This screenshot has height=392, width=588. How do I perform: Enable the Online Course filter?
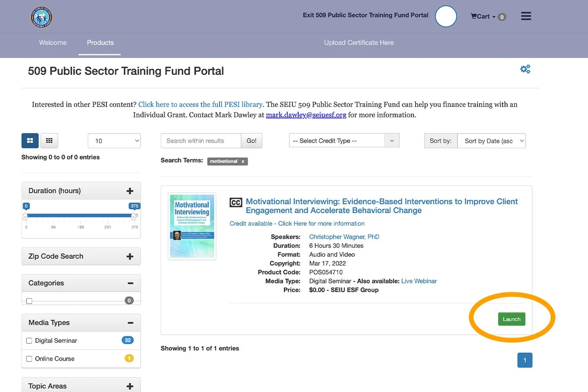click(29, 358)
